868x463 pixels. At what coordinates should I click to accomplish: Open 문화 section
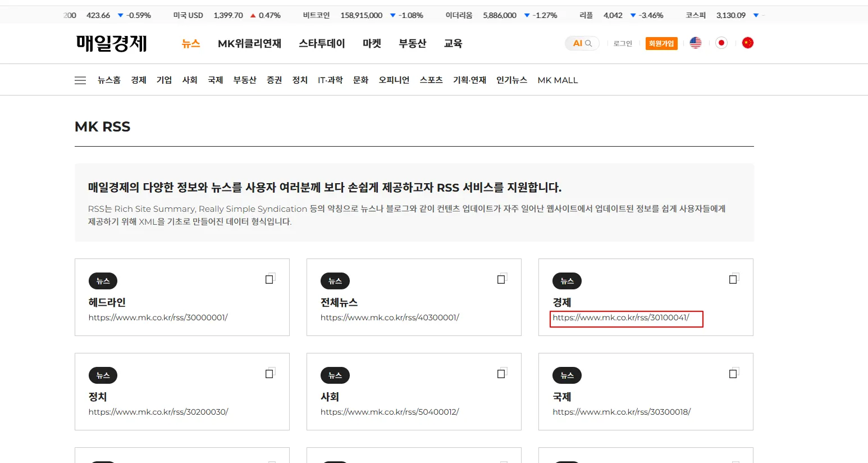click(360, 80)
